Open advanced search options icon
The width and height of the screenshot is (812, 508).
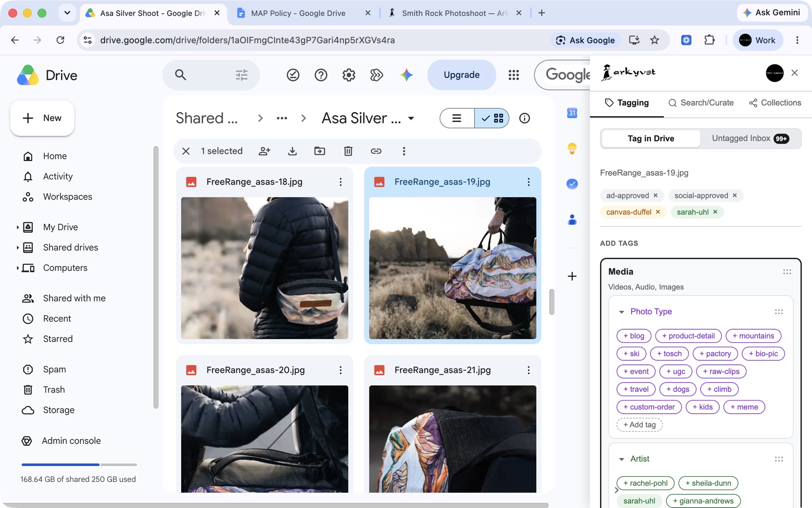coord(241,75)
